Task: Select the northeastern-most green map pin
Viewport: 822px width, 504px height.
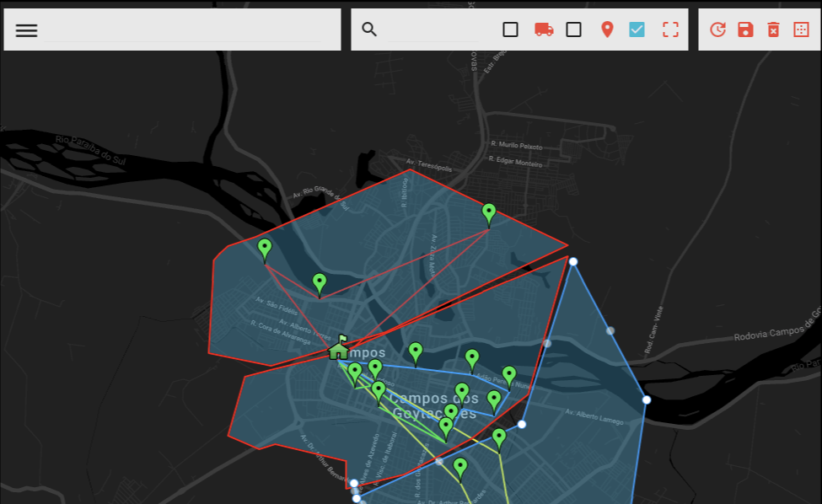Action: pyautogui.click(x=489, y=213)
